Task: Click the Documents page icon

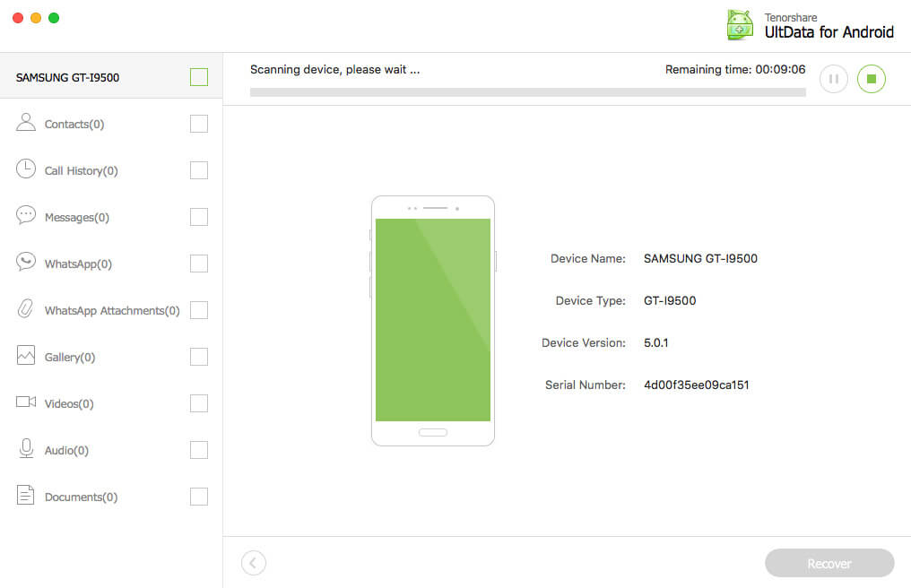Action: (26, 495)
